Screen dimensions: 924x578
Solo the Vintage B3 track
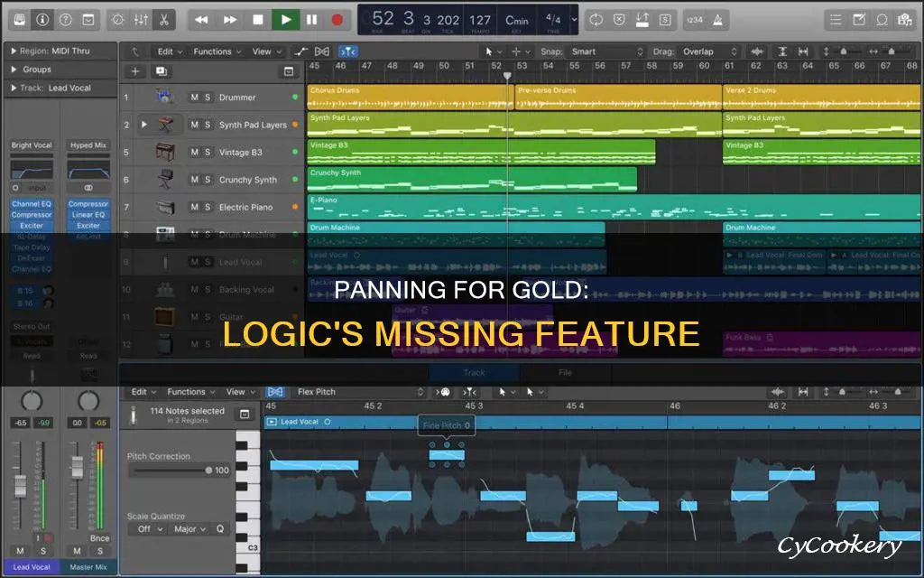click(208, 152)
